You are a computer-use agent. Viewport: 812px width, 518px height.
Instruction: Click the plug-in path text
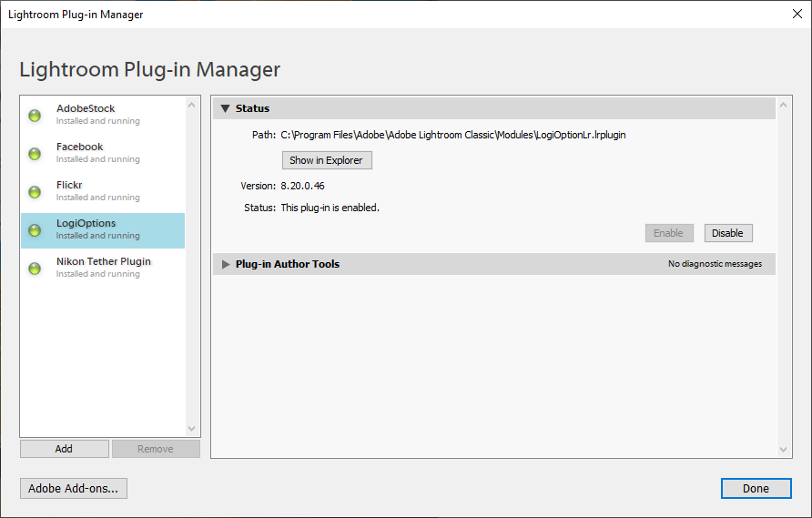[x=453, y=136]
